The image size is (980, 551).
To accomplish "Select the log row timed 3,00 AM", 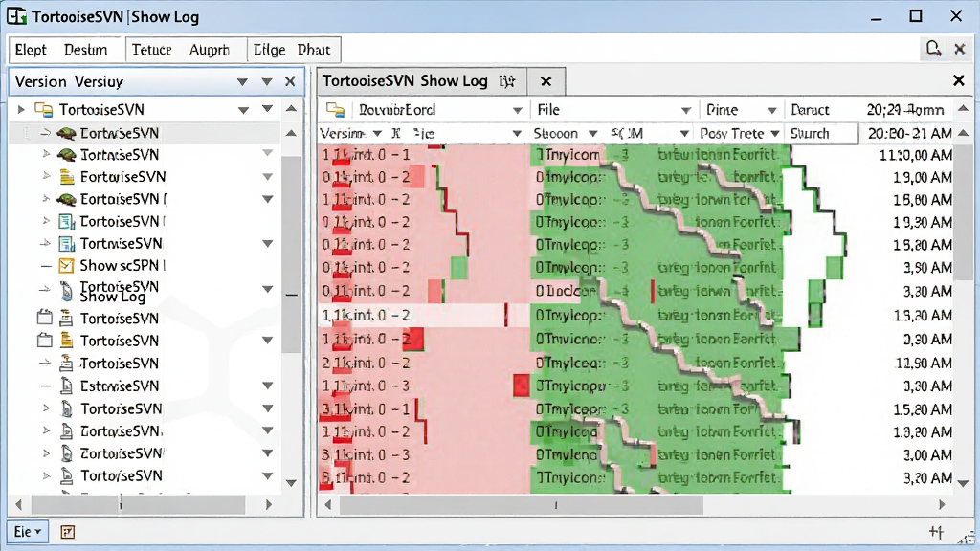I will click(635, 454).
